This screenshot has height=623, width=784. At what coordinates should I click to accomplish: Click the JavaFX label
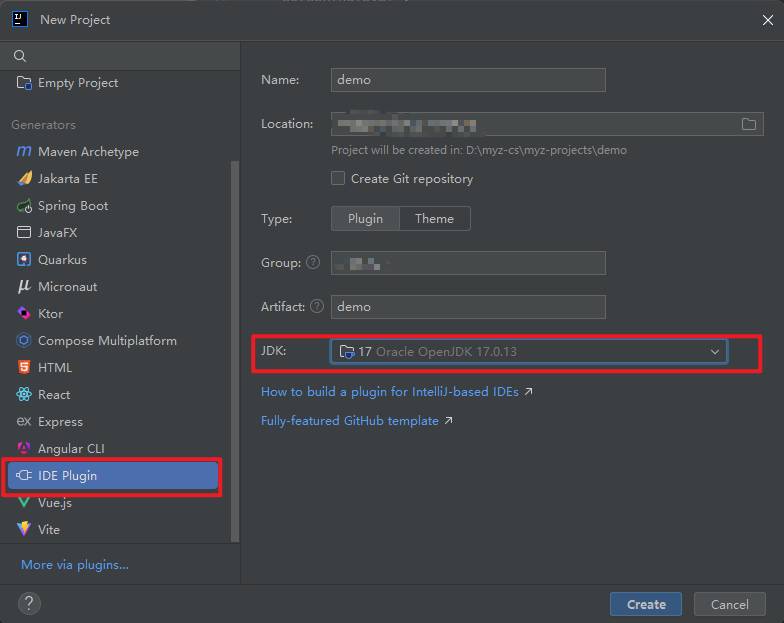click(x=58, y=232)
